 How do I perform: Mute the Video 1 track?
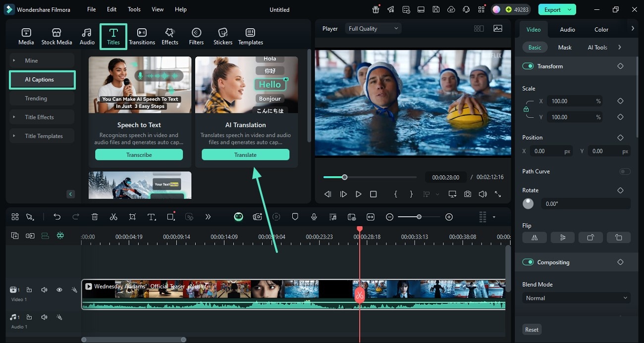pyautogui.click(x=44, y=290)
